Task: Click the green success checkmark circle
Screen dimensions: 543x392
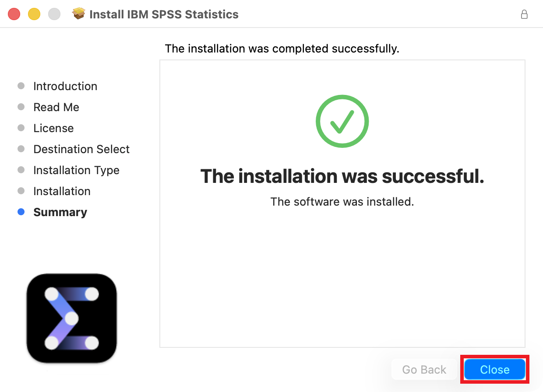Action: 342,121
